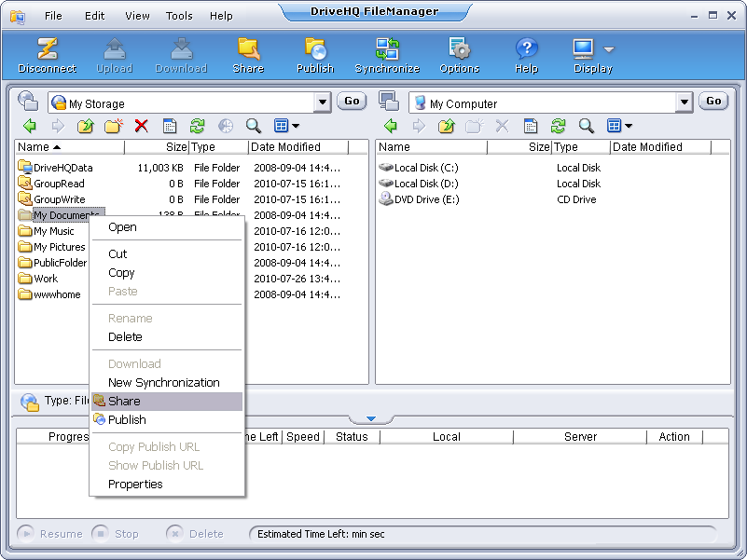Collapse the transfer panel with blue arrow

(371, 419)
